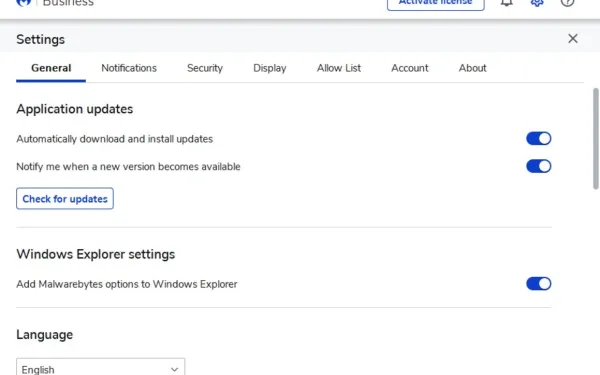Screen dimensions: 600x375
Task: Close the Settings panel
Action: point(572,38)
